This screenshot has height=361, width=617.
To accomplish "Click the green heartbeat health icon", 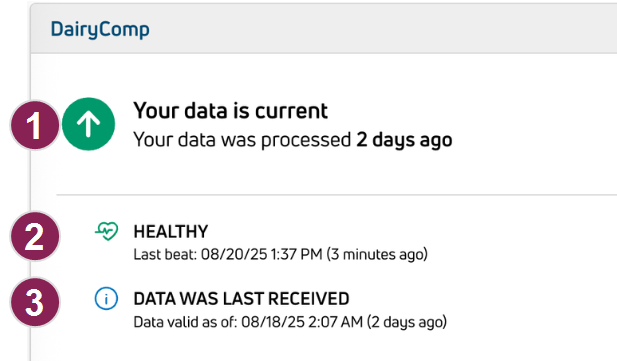I will 107,231.
